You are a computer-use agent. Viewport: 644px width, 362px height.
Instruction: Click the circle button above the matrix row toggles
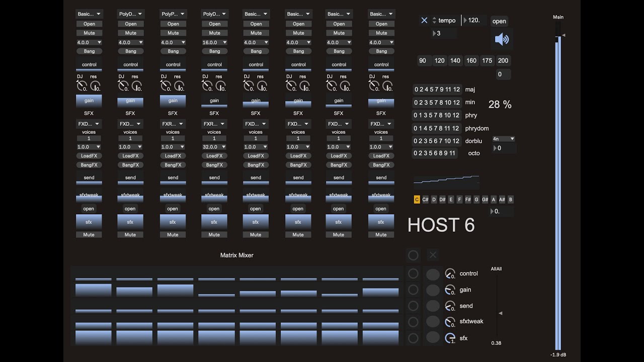coord(413,255)
